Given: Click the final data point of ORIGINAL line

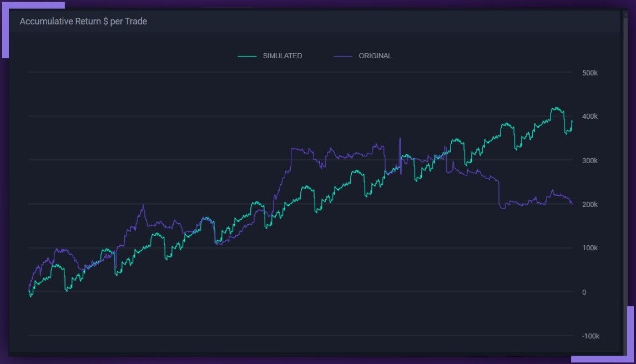Looking at the screenshot, I should (572, 204).
